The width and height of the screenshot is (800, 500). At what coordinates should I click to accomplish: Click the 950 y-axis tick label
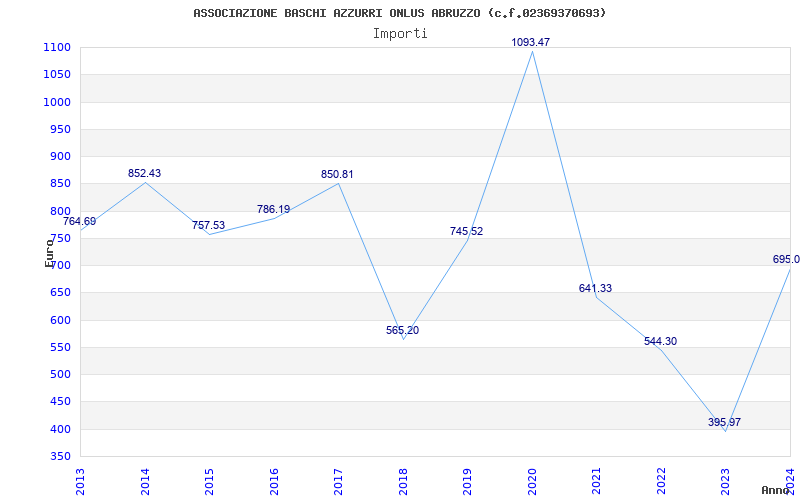pos(61,130)
